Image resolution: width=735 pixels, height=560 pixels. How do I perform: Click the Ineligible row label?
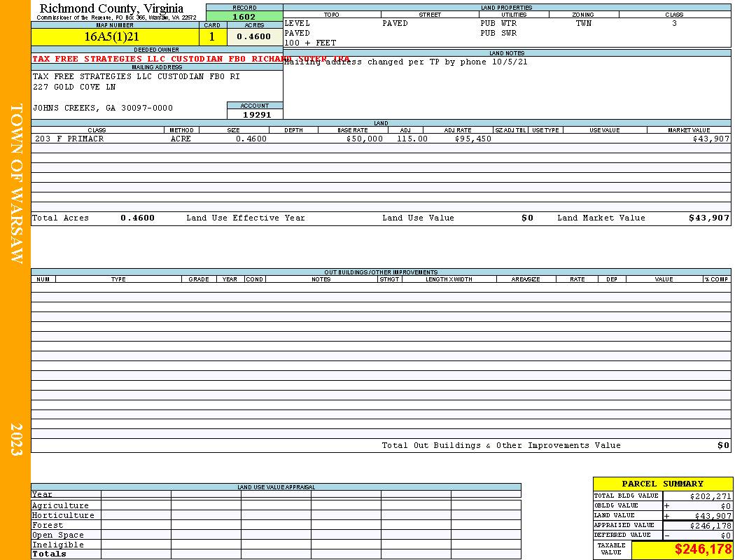[57, 545]
